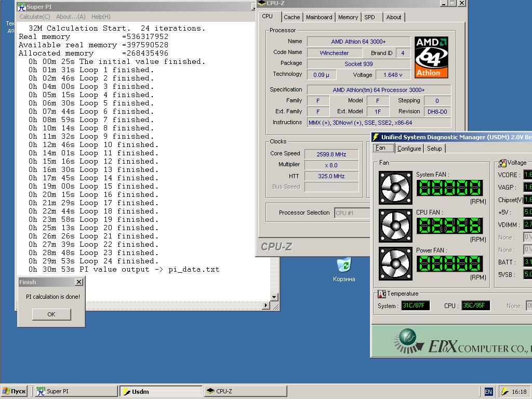Maximize the CPU-Z window
The height and width of the screenshot is (399, 532).
(x=452, y=3)
